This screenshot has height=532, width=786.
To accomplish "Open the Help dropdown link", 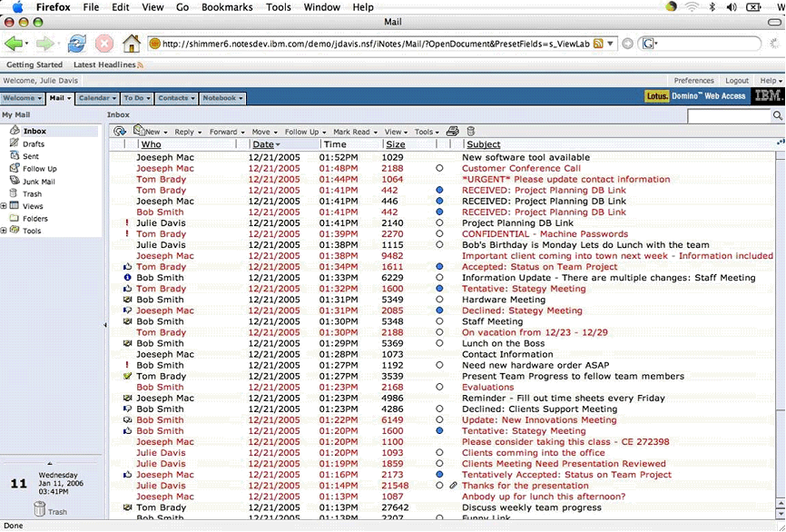I will point(771,80).
